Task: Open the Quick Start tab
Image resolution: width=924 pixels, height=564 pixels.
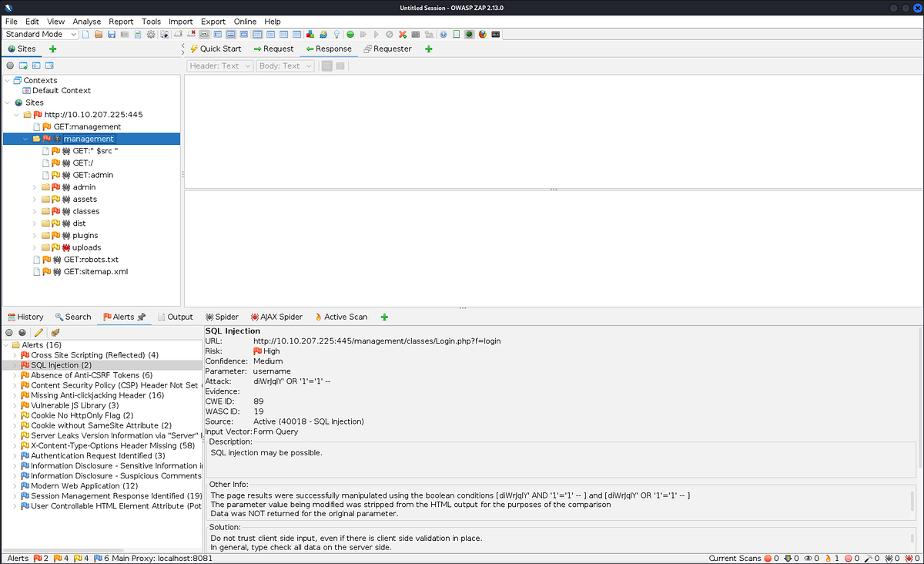Action: pos(215,49)
